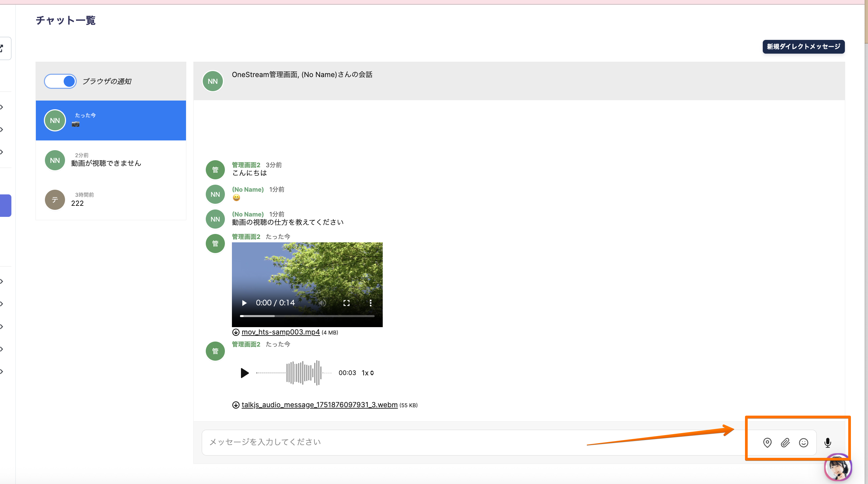Image resolution: width=868 pixels, height=484 pixels.
Task: Click the support avatar chat widget
Action: [838, 468]
